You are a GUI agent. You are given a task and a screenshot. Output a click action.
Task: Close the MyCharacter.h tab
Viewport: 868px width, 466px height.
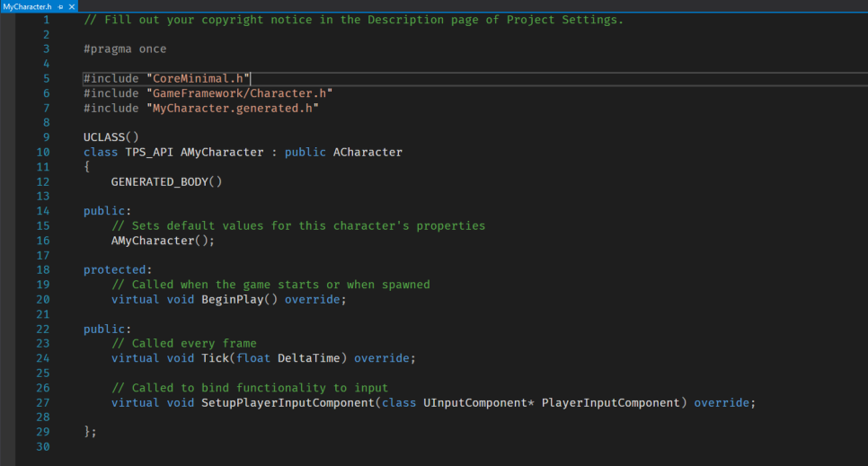pos(71,7)
